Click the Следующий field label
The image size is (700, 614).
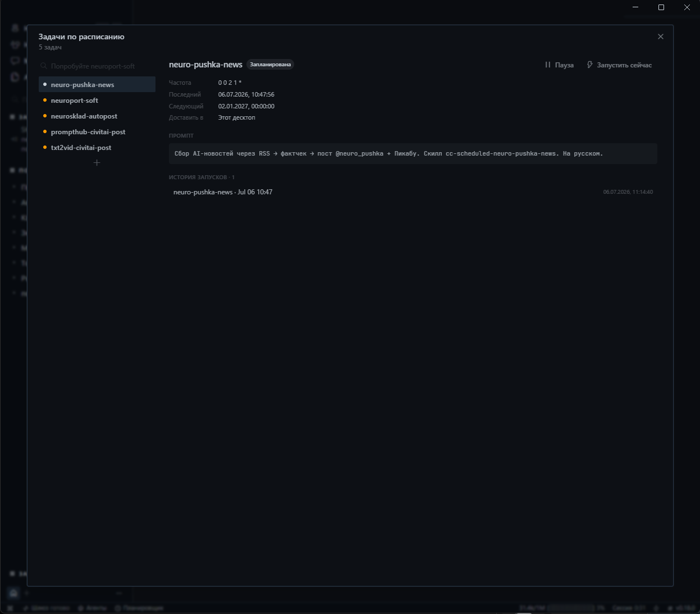tap(186, 106)
